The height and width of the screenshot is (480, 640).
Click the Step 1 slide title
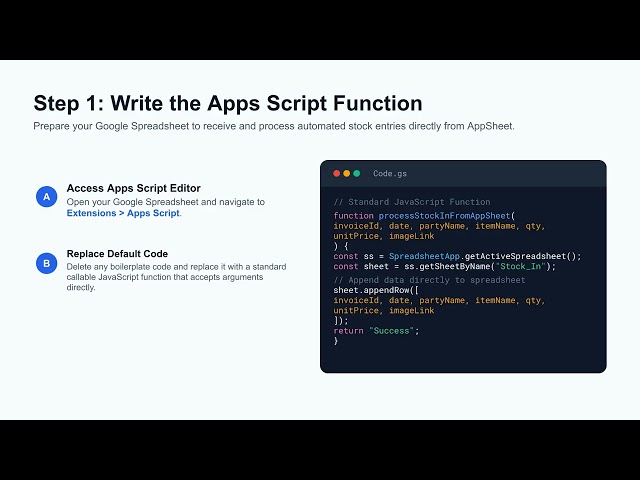pos(228,103)
